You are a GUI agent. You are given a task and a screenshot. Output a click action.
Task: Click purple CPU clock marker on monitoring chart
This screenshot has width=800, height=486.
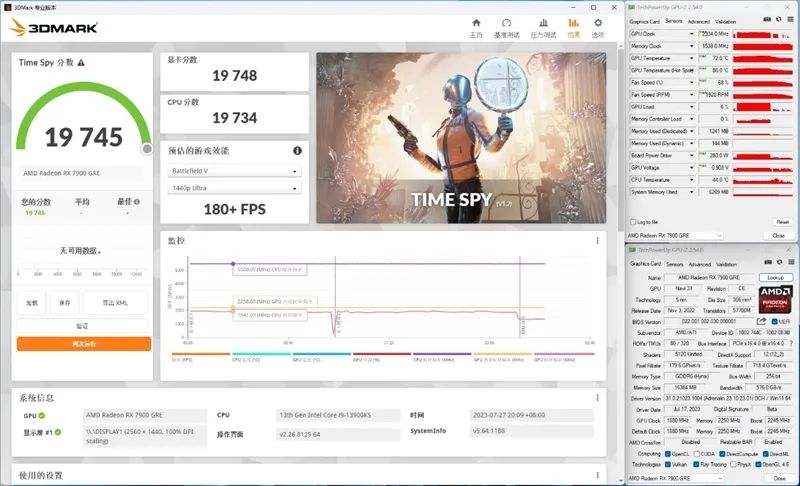click(233, 264)
